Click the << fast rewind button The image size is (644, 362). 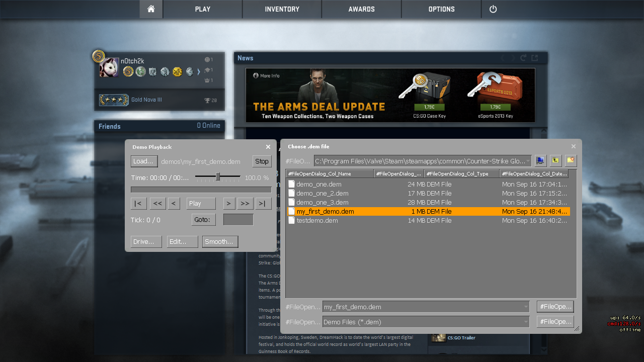157,204
